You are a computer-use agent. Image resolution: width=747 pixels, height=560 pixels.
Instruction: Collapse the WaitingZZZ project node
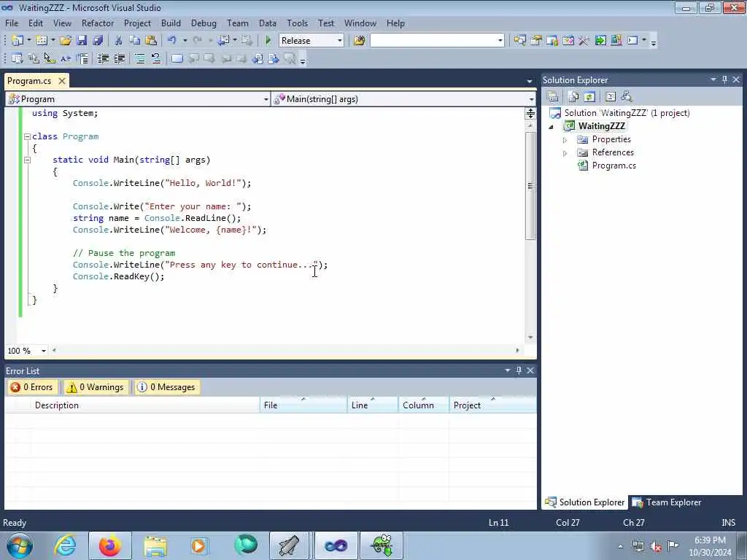tap(551, 127)
